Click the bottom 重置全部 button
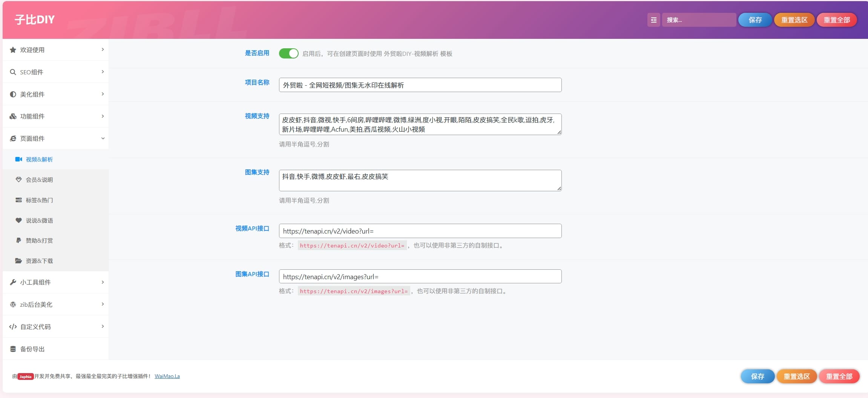 839,376
